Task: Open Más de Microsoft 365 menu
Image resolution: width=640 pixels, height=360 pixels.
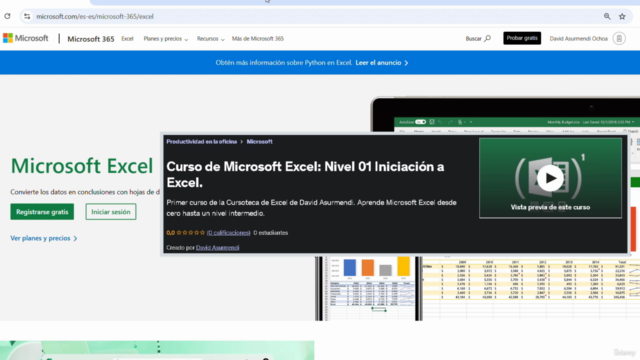Action: [258, 38]
